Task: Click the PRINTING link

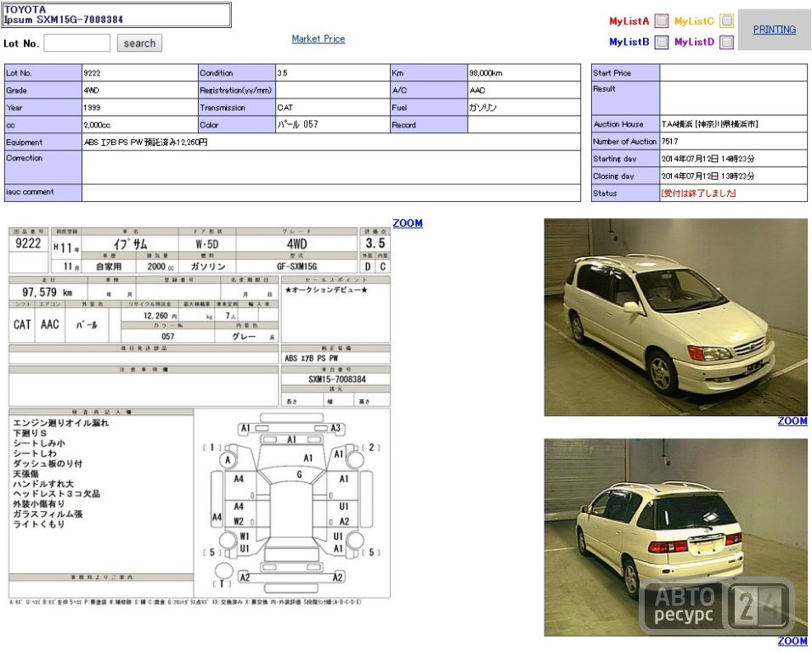Action: pyautogui.click(x=774, y=30)
